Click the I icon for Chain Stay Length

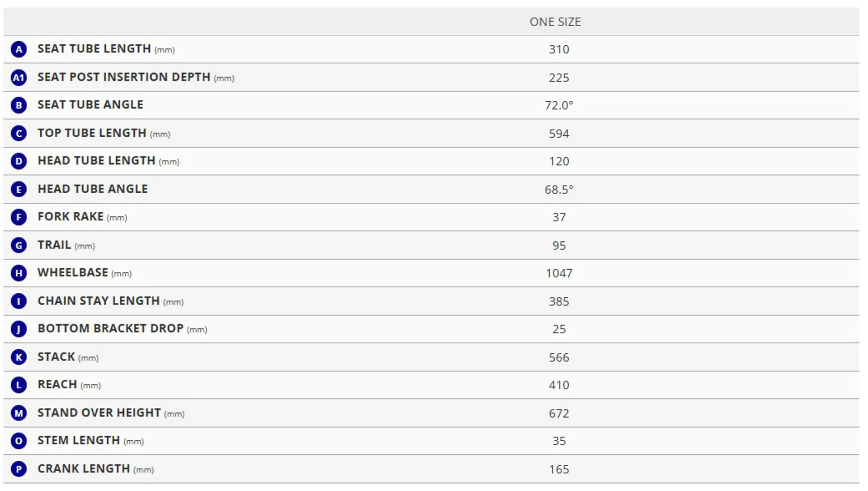[x=19, y=301]
